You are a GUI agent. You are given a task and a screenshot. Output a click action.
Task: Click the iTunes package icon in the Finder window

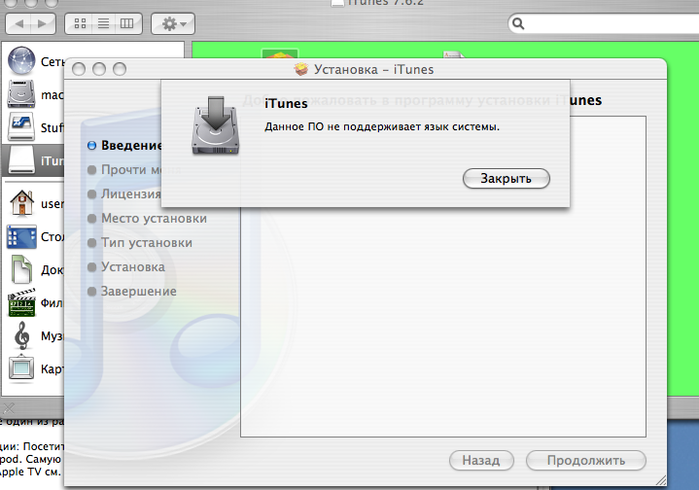[x=280, y=54]
